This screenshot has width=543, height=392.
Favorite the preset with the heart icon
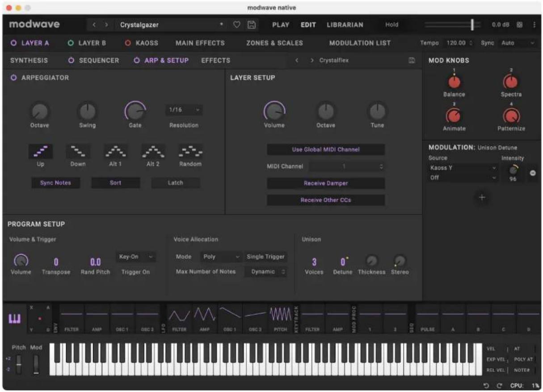pyautogui.click(x=237, y=25)
